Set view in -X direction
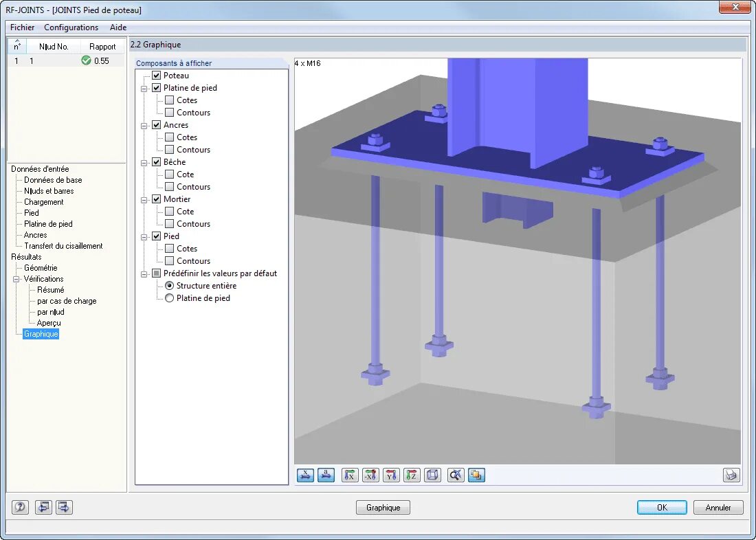Screen dimensions: 756x540 click(370, 475)
